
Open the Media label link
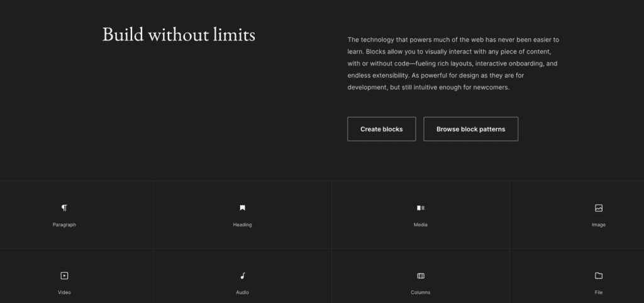(x=421, y=225)
